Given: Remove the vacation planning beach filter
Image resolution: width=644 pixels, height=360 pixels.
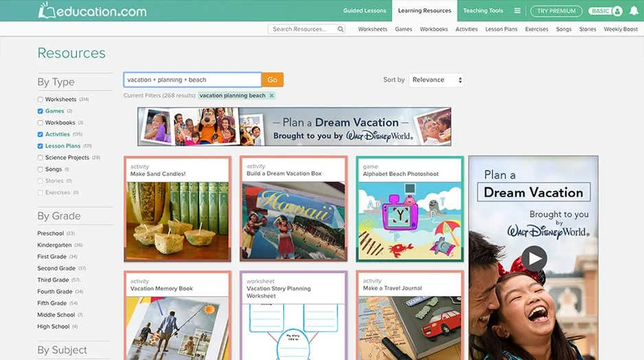Looking at the screenshot, I should click(x=271, y=95).
